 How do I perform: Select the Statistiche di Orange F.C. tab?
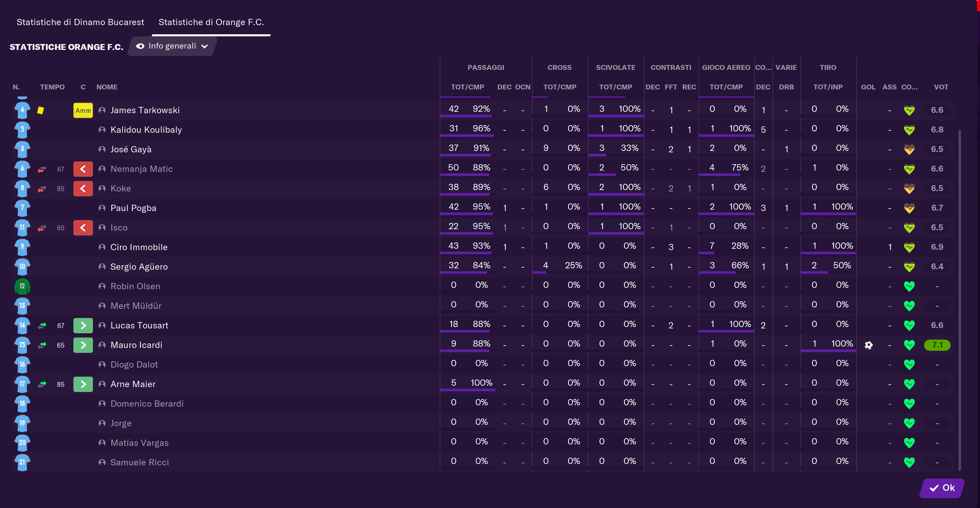211,22
